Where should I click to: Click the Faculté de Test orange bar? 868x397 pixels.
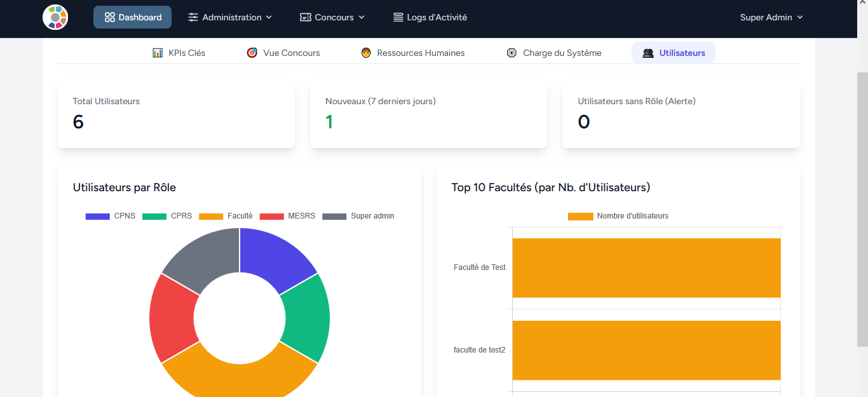[x=646, y=267]
